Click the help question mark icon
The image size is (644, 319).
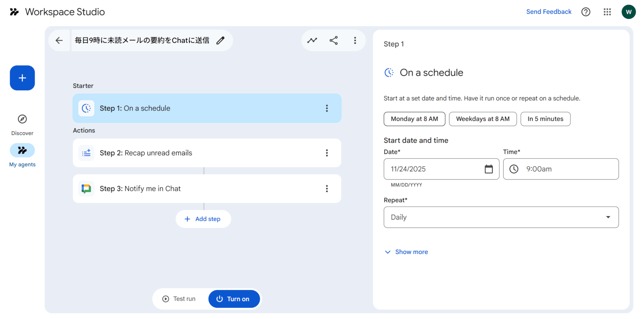586,12
